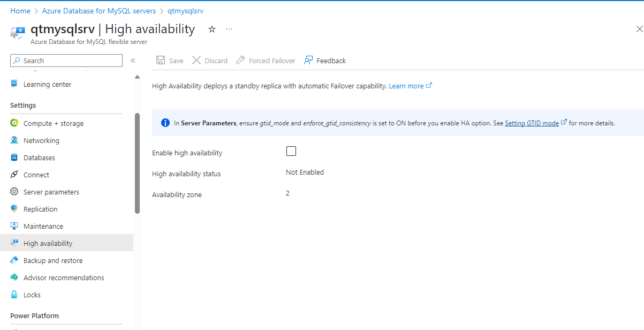
Task: Select Server parameters in the sidebar
Action: click(x=51, y=191)
